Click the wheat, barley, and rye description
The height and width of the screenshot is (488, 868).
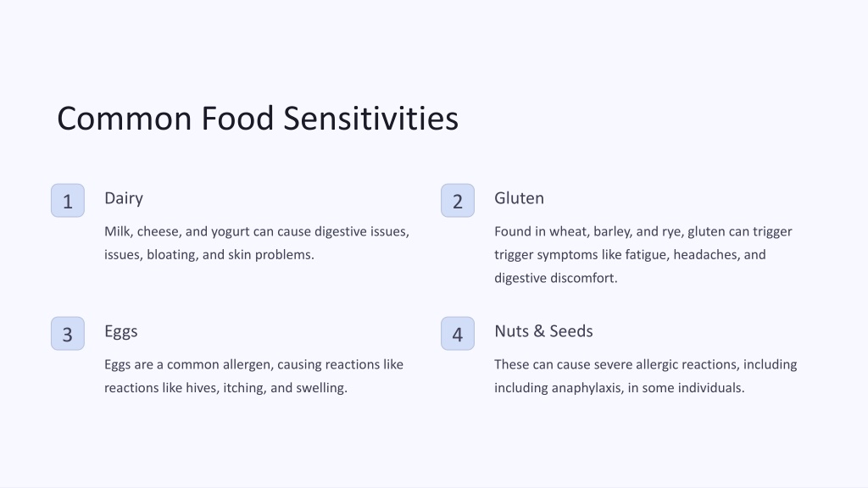[x=643, y=254]
